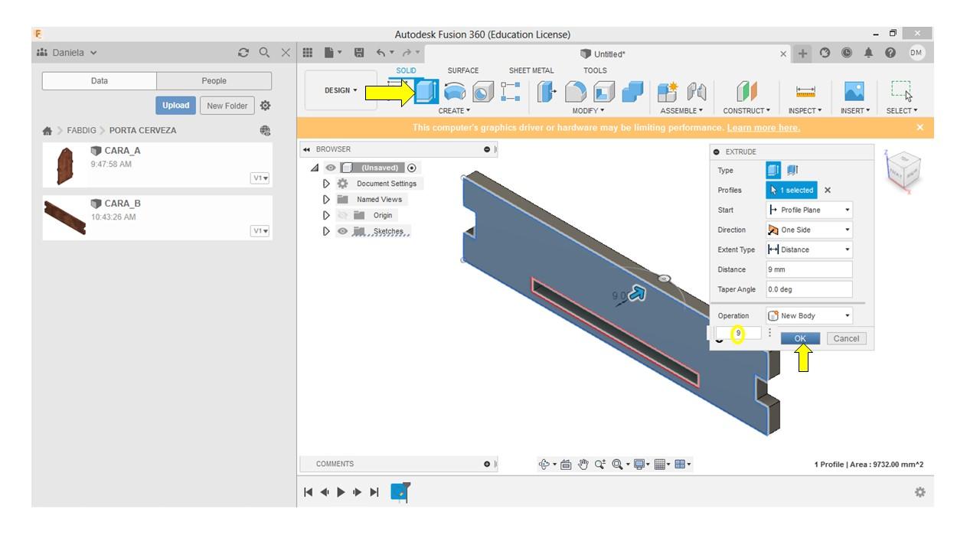Edit the Taper Angle field

tap(809, 289)
